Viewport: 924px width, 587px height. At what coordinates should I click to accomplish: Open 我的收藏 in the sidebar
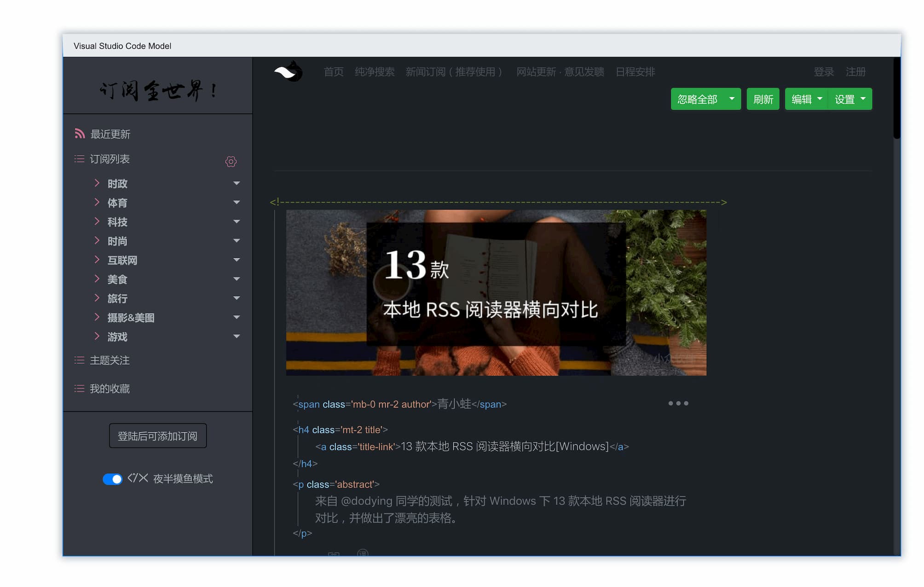[x=110, y=389]
